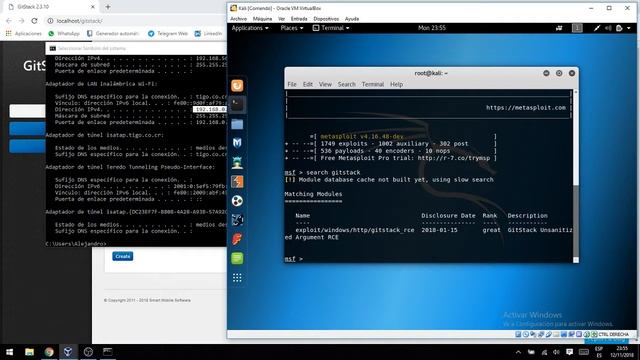
Task: Open WhatsApp bookmark in Chrome
Action: point(64,33)
